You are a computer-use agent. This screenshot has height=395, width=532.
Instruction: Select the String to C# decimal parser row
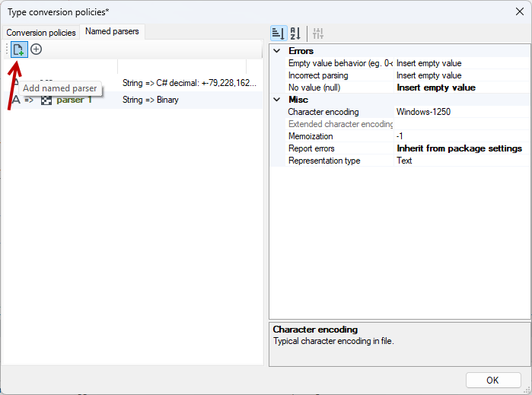tap(133, 83)
